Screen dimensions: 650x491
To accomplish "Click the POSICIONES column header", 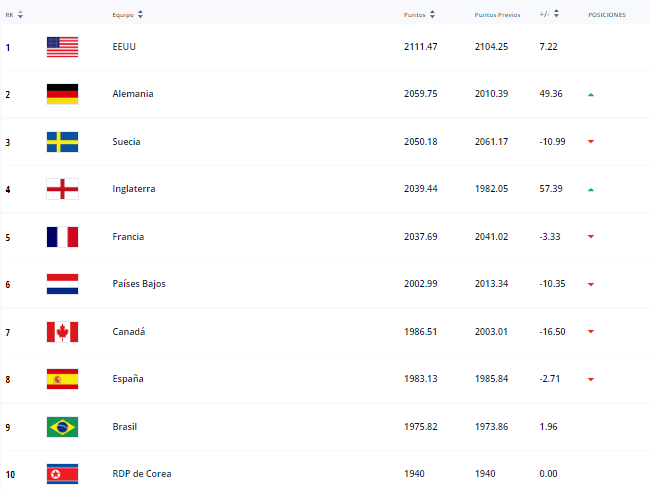I will pyautogui.click(x=607, y=15).
